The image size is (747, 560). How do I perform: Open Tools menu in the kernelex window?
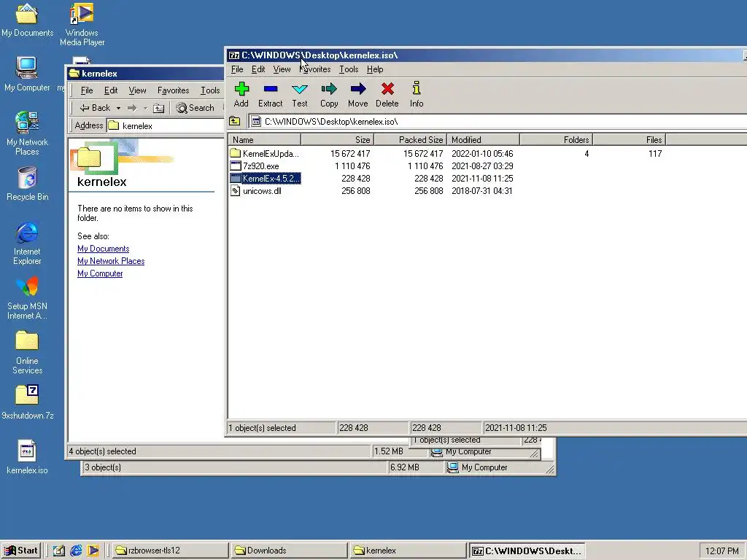pyautogui.click(x=209, y=90)
